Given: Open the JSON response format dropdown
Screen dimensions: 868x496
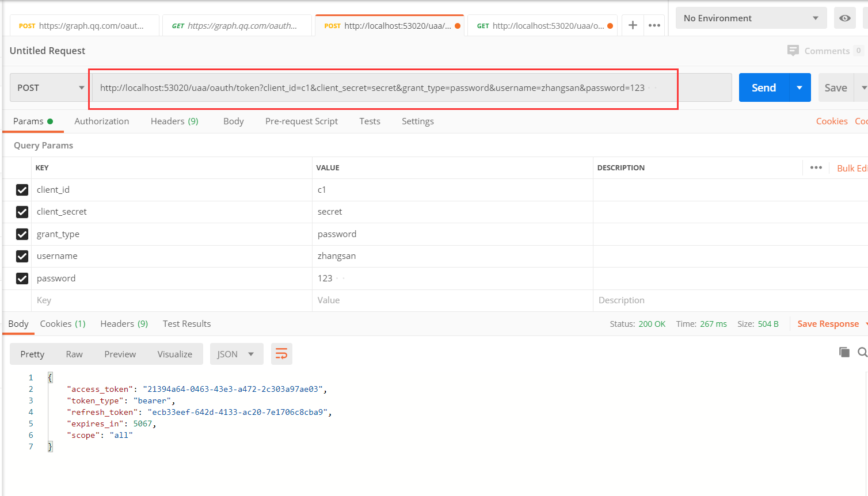Looking at the screenshot, I should [x=236, y=354].
